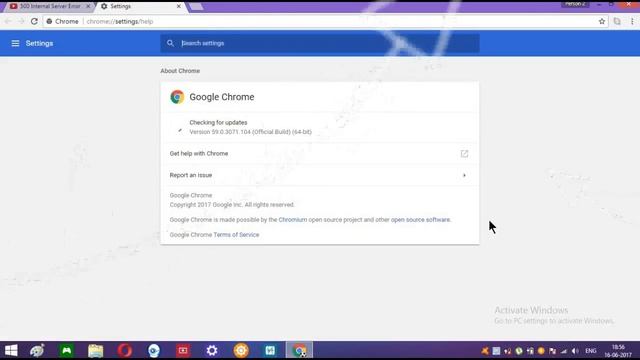The image size is (640, 360).
Task: Launch Opera from the taskbar
Action: pyautogui.click(x=125, y=351)
